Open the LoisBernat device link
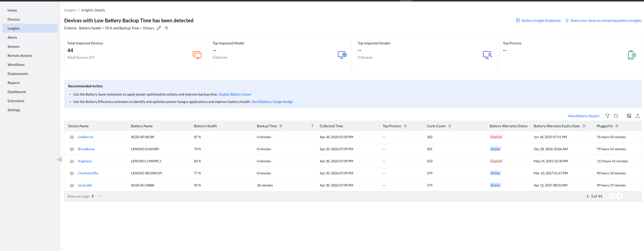This screenshot has height=251, width=644. (86, 137)
